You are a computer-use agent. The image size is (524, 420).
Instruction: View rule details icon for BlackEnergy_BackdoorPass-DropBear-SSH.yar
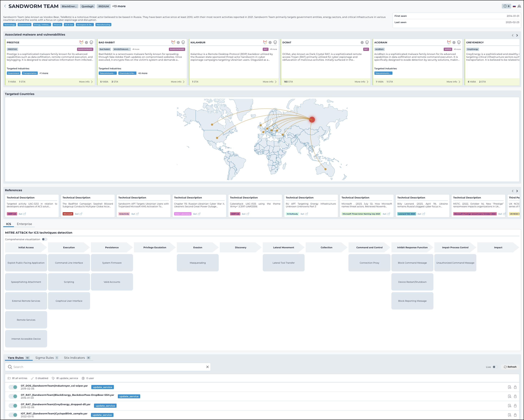[509, 396]
